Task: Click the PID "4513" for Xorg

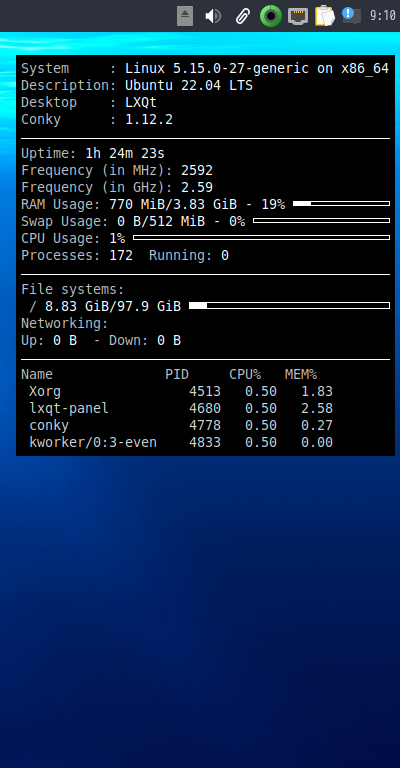Action: (205, 391)
